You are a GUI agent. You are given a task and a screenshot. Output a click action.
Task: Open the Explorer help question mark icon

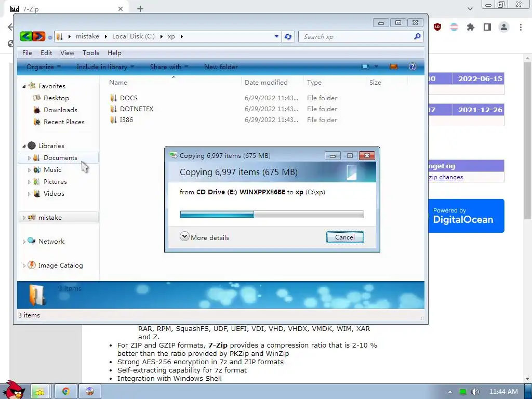point(412,66)
